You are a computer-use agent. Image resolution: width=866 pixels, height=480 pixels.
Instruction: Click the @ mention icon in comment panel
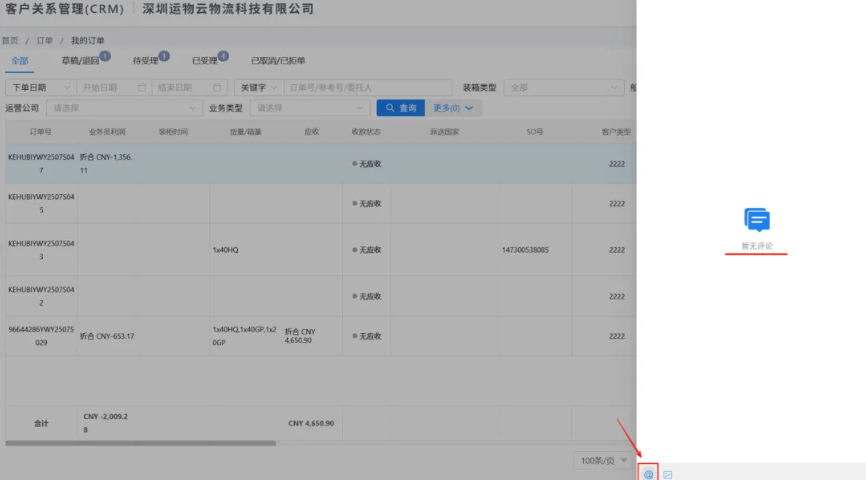point(648,473)
